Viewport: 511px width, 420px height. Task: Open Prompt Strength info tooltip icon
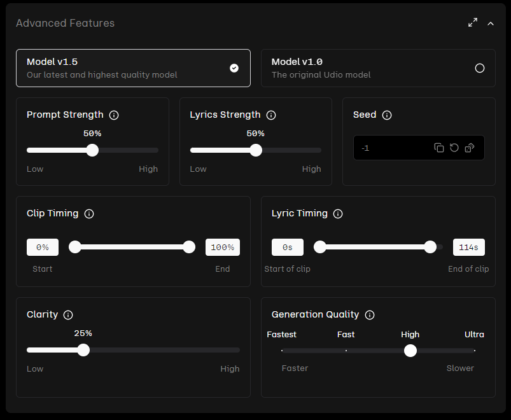coord(114,115)
